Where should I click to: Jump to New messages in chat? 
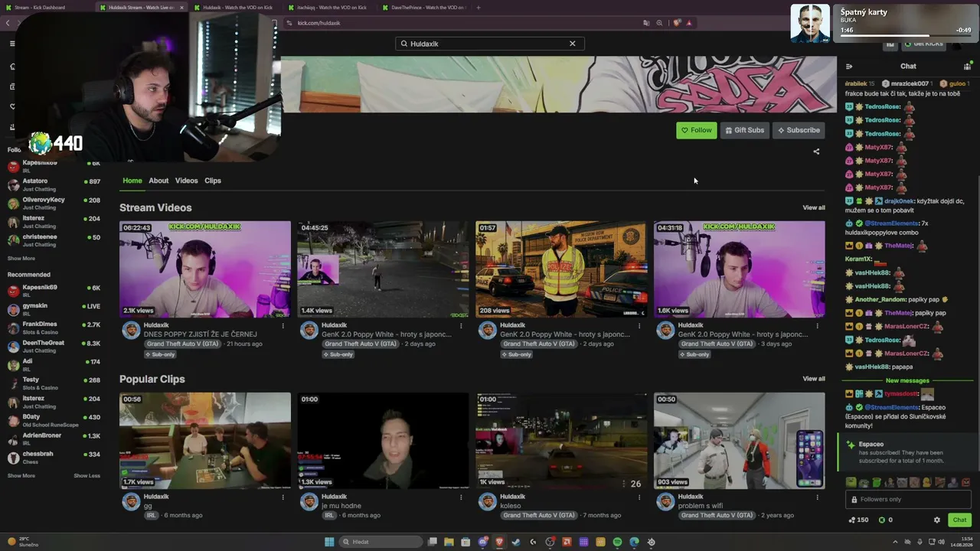tap(907, 380)
